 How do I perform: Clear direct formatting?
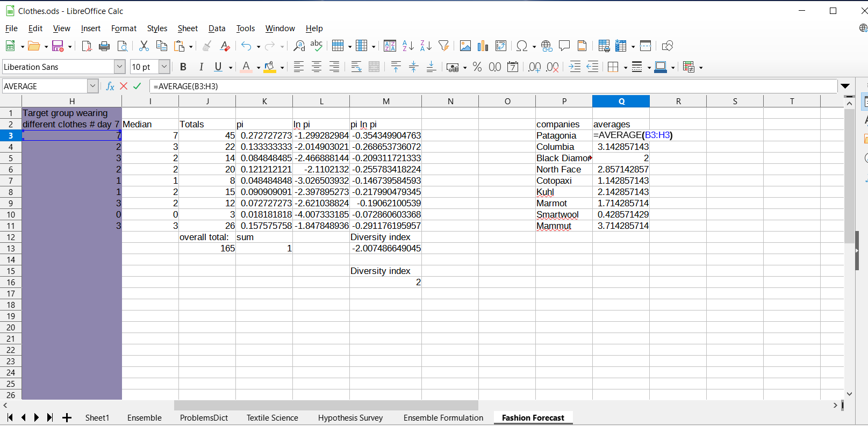coord(225,46)
